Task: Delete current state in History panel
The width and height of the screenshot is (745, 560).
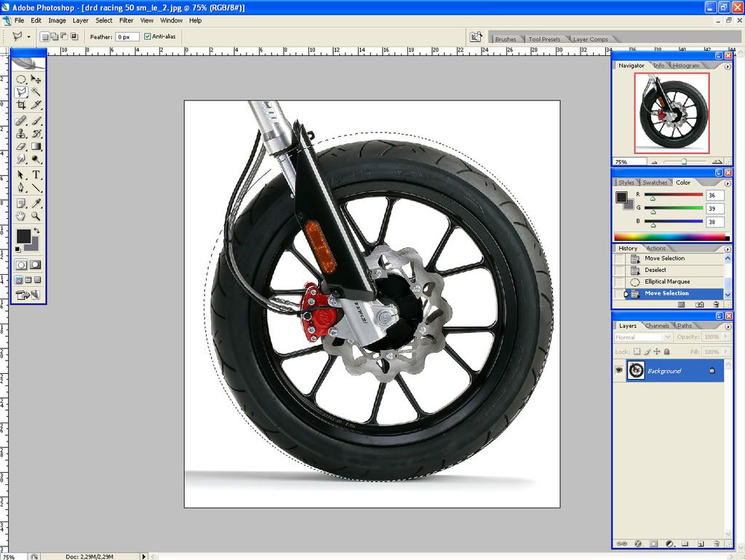Action: coord(716,305)
